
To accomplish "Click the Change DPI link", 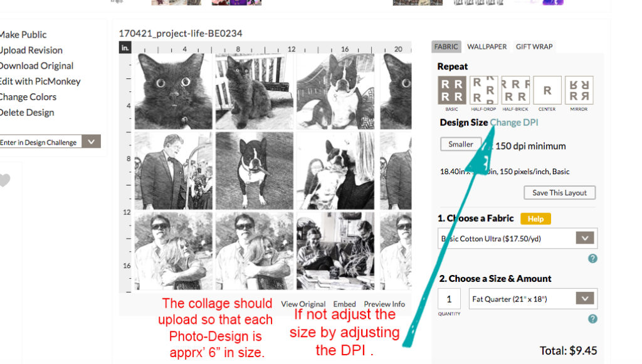I will [514, 122].
